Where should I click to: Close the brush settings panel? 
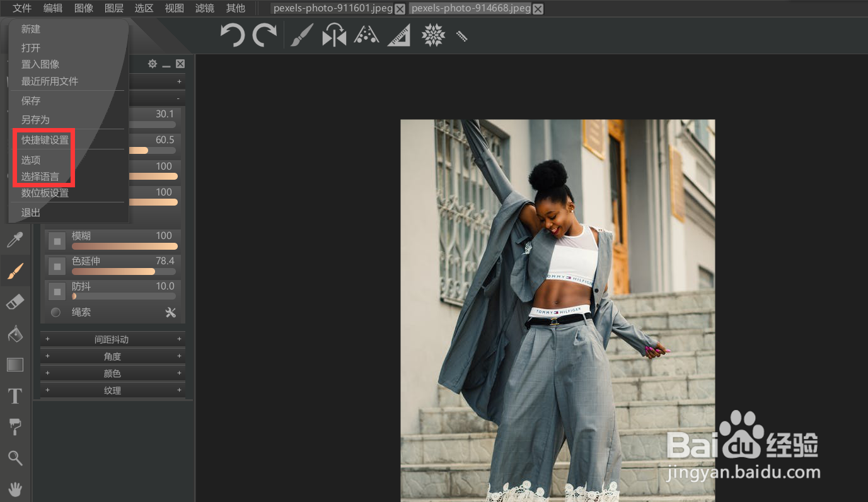(180, 64)
